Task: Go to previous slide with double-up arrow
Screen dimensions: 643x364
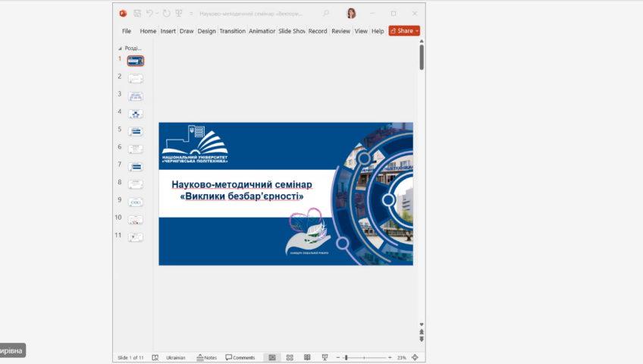Action: (422, 331)
